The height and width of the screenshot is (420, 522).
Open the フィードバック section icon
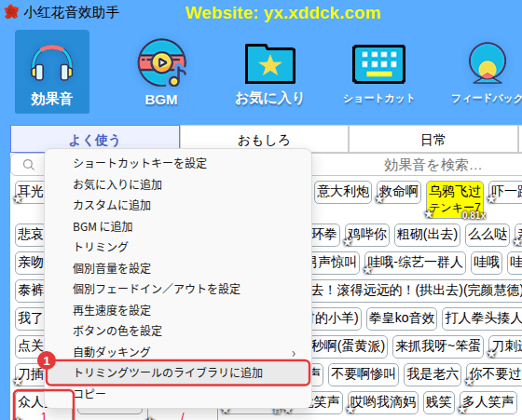coord(487,74)
